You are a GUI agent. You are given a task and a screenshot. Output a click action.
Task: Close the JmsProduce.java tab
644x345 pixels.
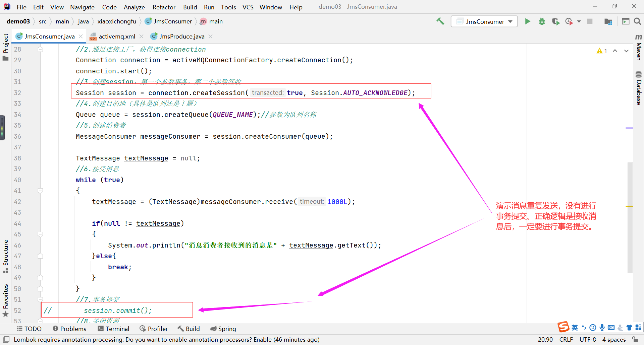pos(210,36)
